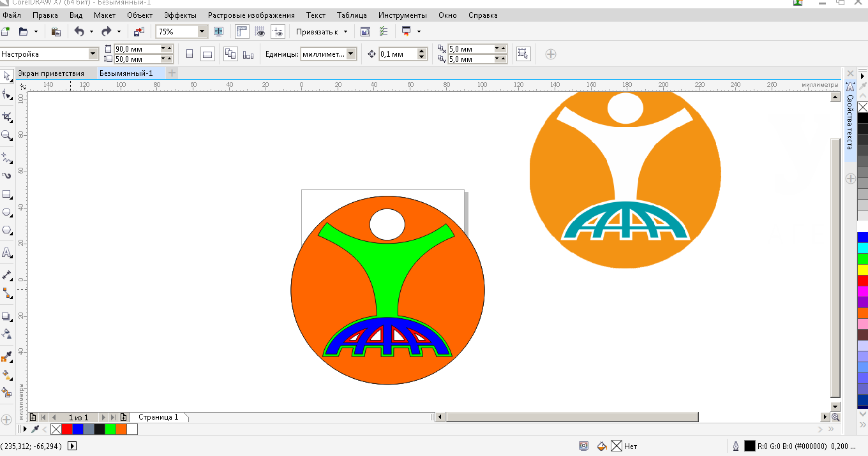The height and width of the screenshot is (456, 868).
Task: Pick the green swatch in document palette
Action: point(110,429)
